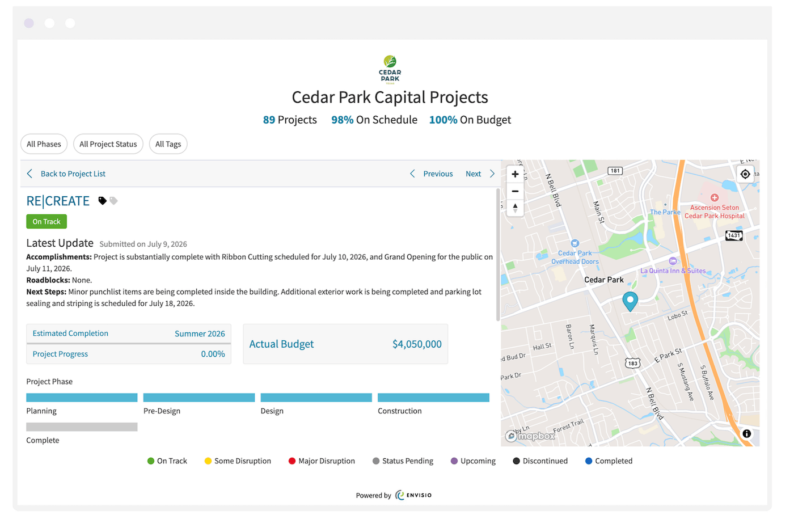Click the Cedar Park logo

click(x=390, y=70)
